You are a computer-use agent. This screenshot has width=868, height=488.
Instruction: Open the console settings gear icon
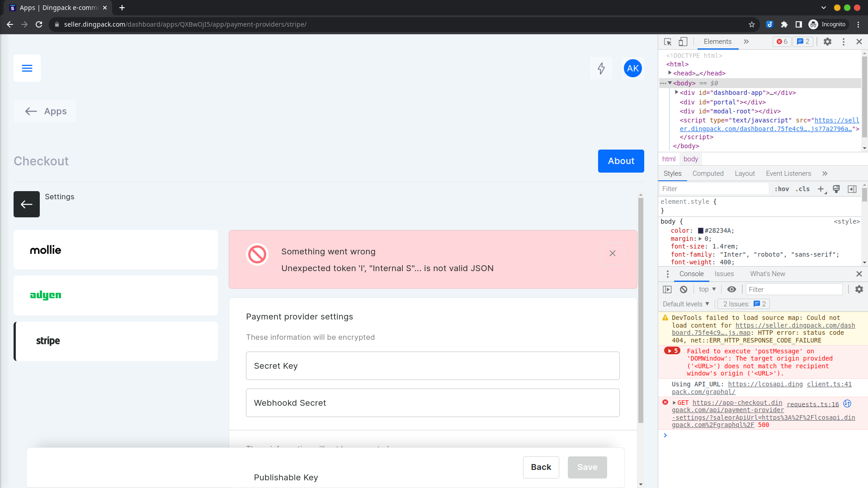tap(859, 289)
